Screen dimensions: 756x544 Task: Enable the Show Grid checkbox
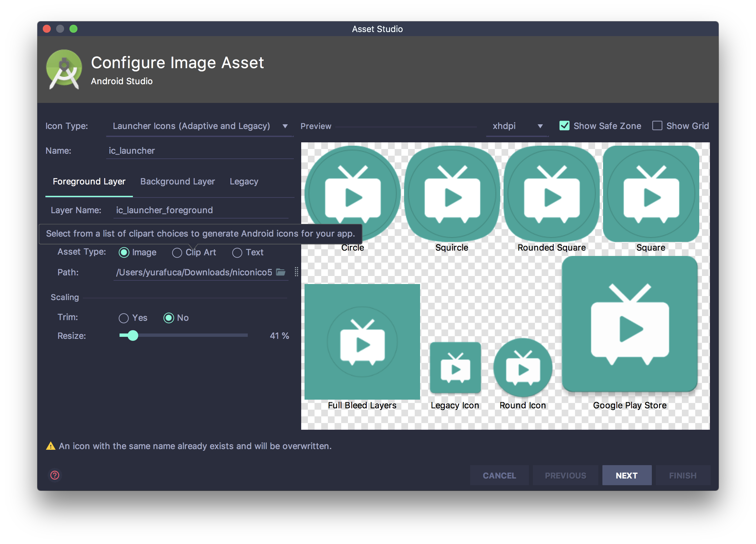pos(657,126)
